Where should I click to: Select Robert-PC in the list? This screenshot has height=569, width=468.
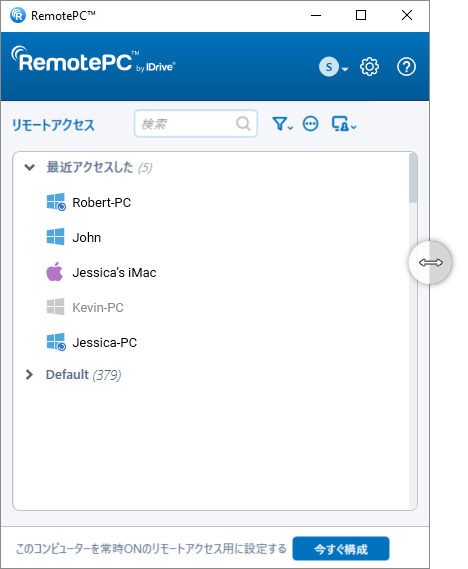coord(102,202)
